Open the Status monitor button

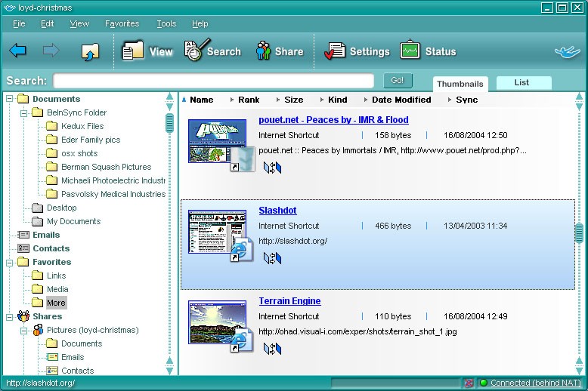coord(429,50)
